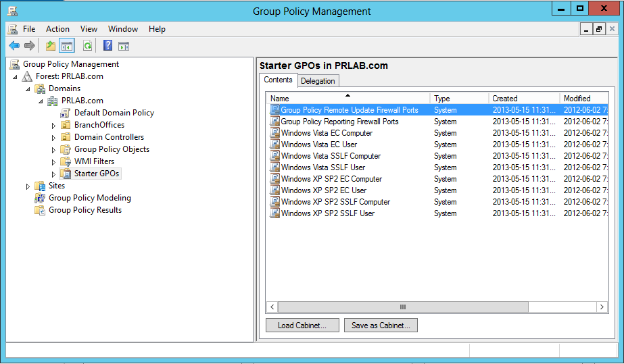Click the scroll right arrow
Image resolution: width=624 pixels, height=364 pixels.
[602, 307]
